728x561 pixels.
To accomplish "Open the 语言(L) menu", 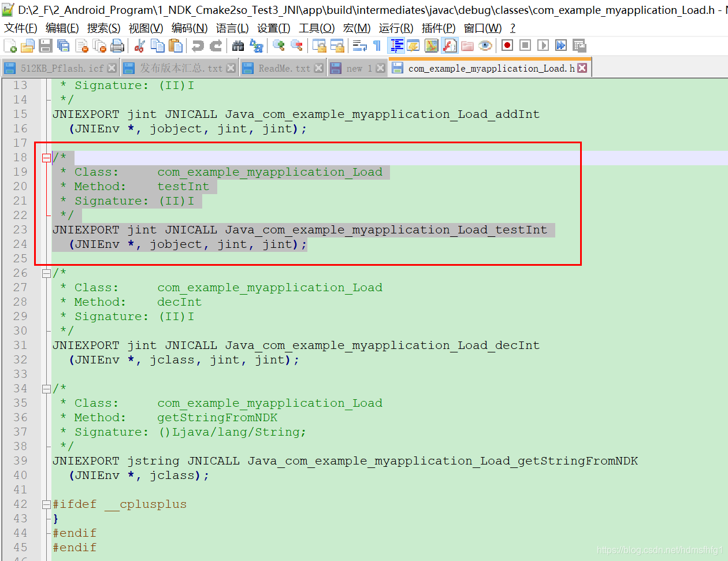I will coord(232,28).
